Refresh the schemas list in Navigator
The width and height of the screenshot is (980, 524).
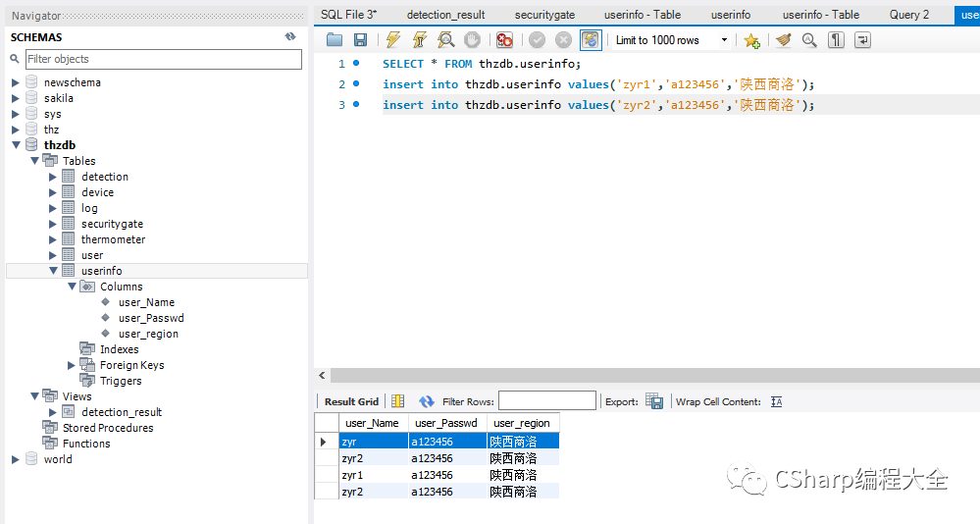coord(290,36)
